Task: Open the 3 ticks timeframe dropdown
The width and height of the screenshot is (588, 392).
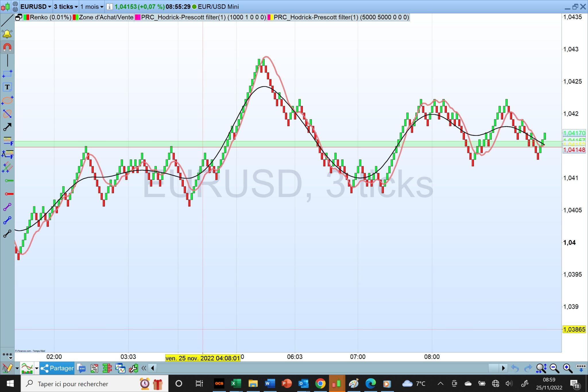Action: 66,7
